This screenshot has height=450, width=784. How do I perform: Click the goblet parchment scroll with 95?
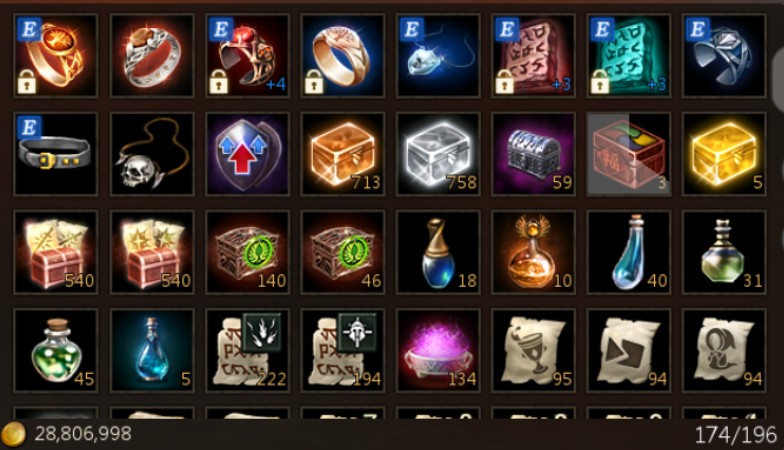[x=534, y=350]
